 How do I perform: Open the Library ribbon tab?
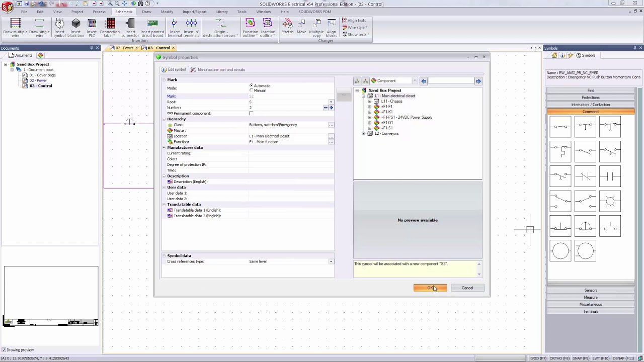(x=221, y=12)
